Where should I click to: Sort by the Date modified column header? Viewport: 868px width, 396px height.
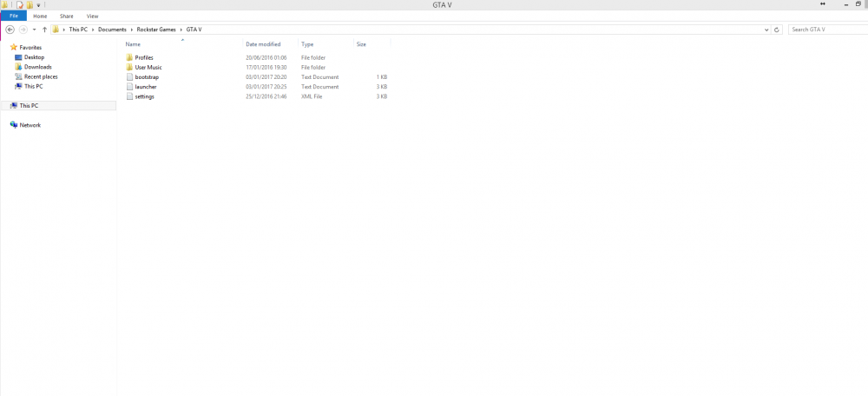[264, 44]
